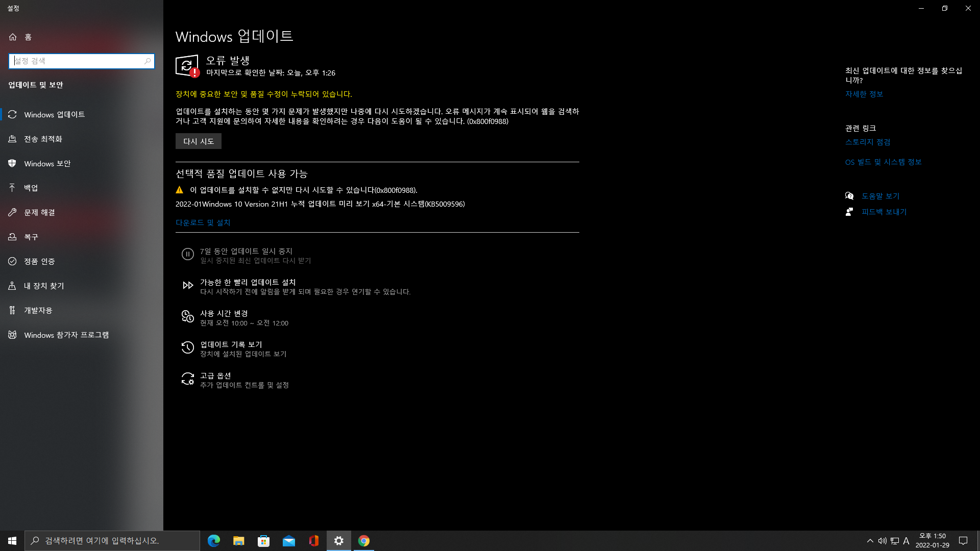Viewport: 980px width, 551px height.
Task: Click the 문제 해결 wrench icon
Action: 13,212
